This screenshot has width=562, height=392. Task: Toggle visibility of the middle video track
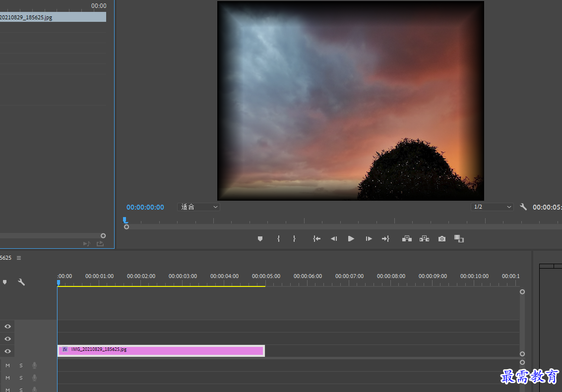point(7,338)
